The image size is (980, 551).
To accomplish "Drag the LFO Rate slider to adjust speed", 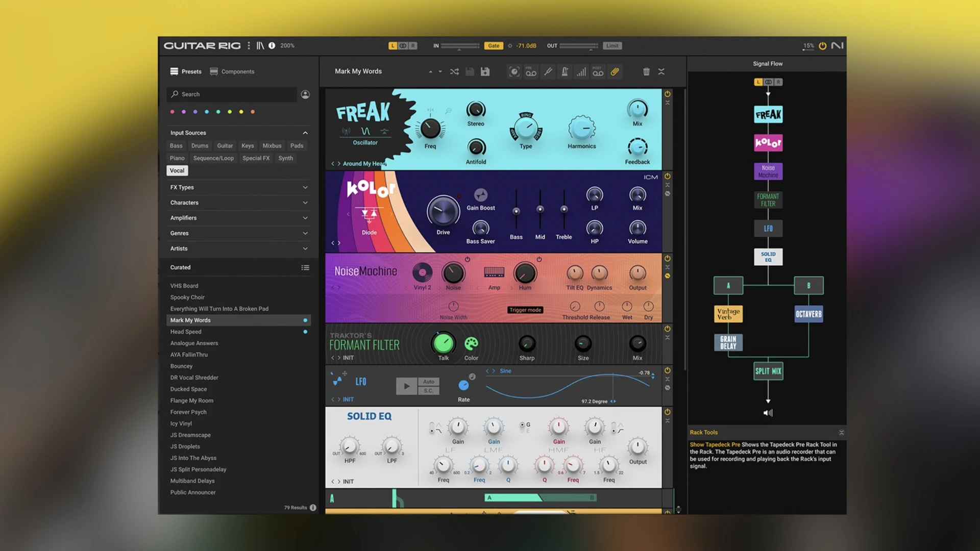I will click(x=464, y=386).
